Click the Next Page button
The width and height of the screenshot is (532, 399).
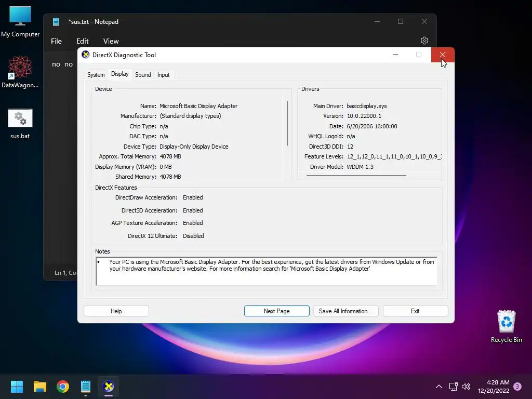click(x=276, y=311)
